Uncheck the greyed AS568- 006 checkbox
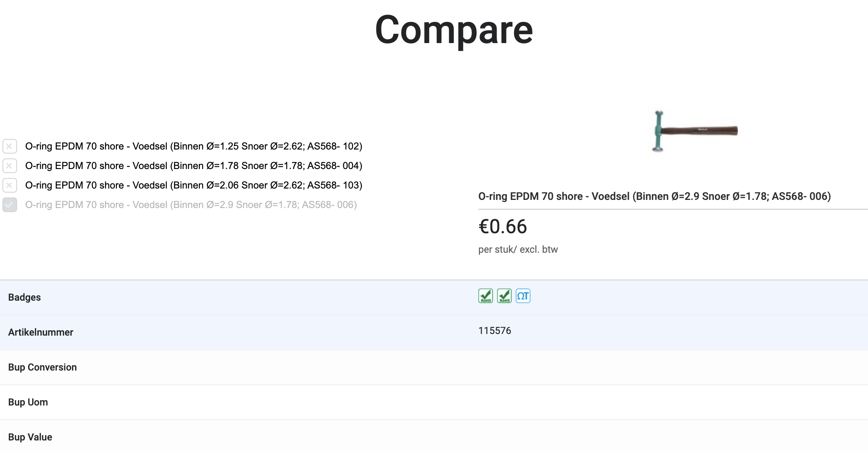Screen dimensions: 868x451 tap(10, 205)
